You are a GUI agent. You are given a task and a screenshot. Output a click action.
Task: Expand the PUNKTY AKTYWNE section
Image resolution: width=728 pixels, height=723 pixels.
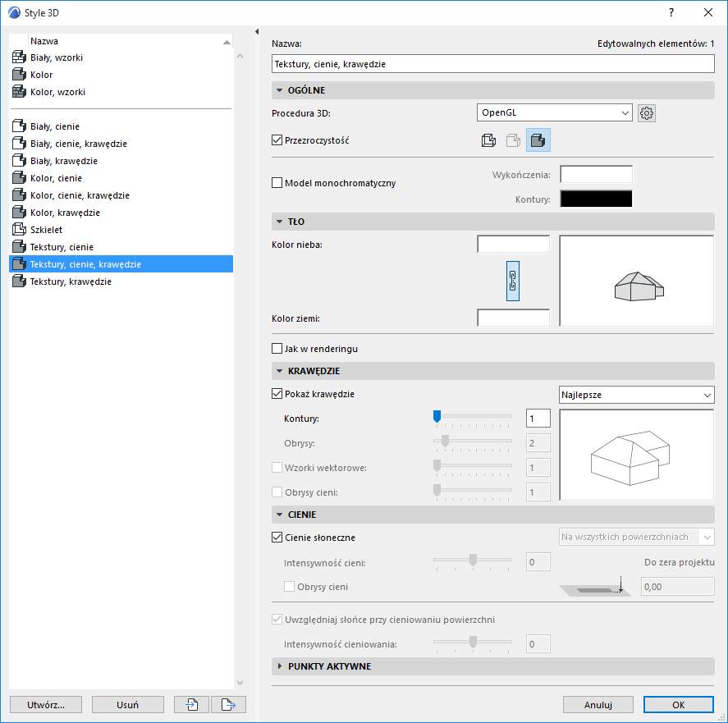[280, 666]
